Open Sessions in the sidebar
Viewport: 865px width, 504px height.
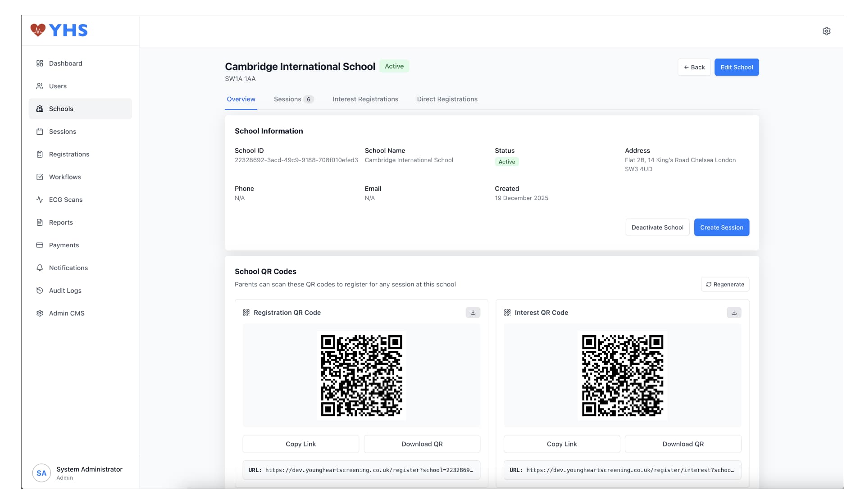[x=80, y=132]
